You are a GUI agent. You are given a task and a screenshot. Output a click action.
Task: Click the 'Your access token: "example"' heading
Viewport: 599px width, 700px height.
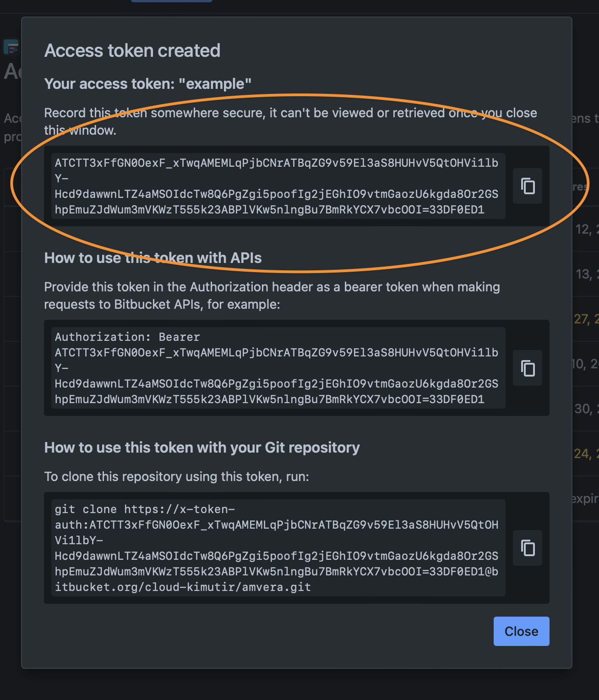[148, 84]
